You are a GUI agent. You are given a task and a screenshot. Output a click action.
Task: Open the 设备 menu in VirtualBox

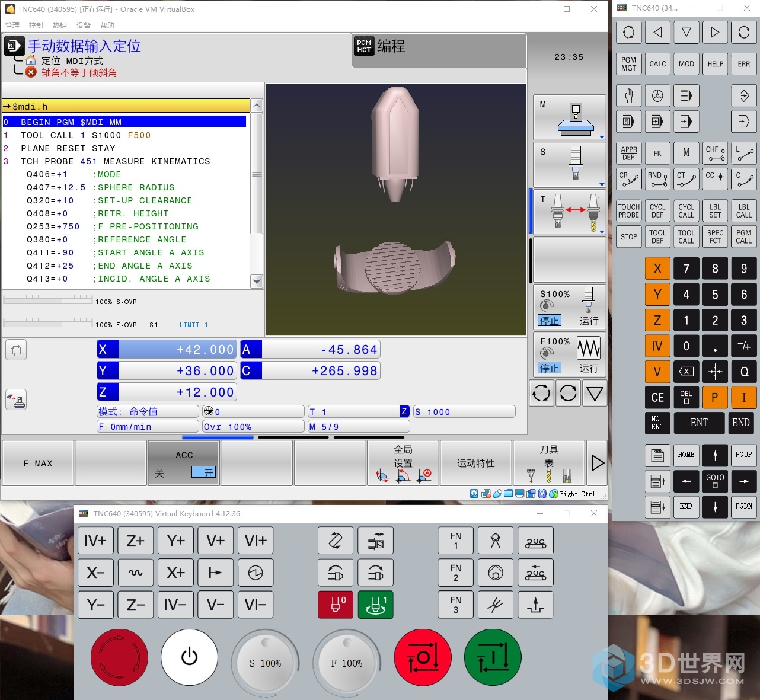tap(84, 25)
